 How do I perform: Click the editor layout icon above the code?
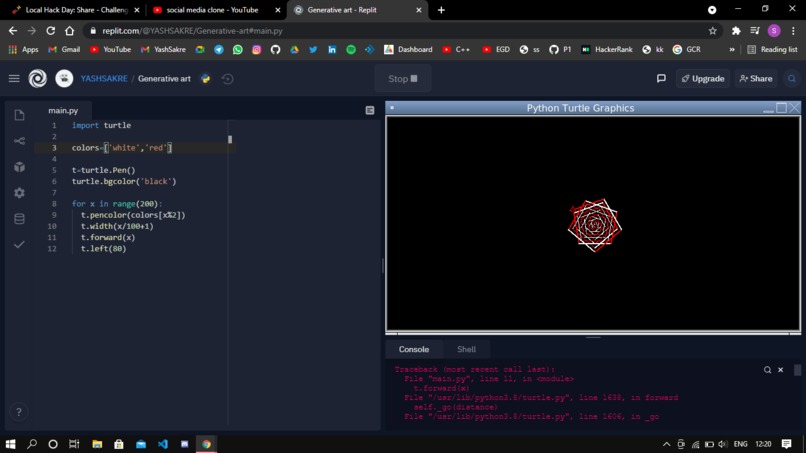(x=370, y=110)
